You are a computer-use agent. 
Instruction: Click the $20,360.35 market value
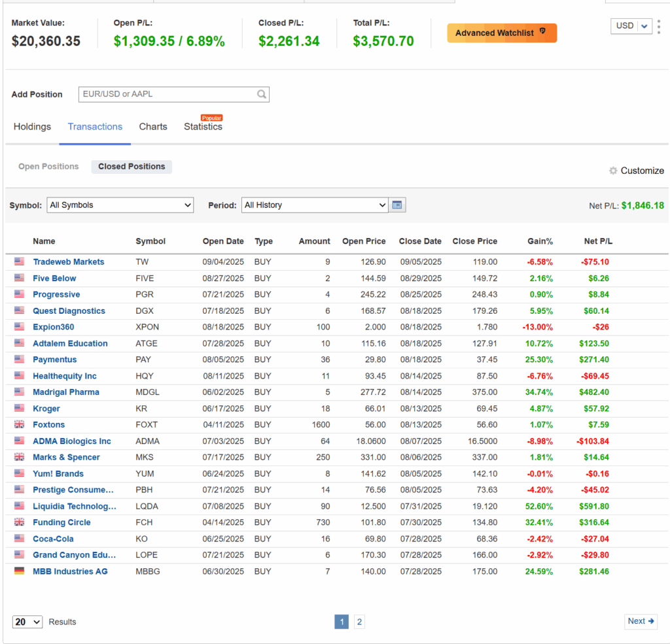(46, 41)
